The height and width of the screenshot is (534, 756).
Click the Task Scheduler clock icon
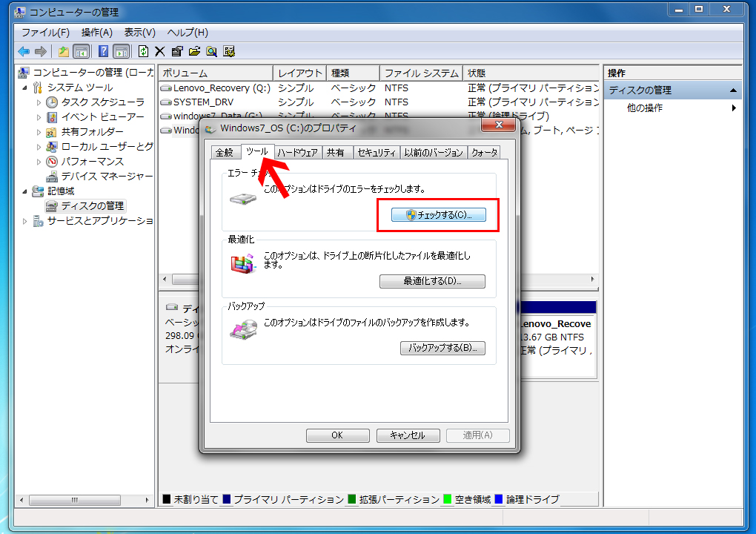tap(52, 102)
